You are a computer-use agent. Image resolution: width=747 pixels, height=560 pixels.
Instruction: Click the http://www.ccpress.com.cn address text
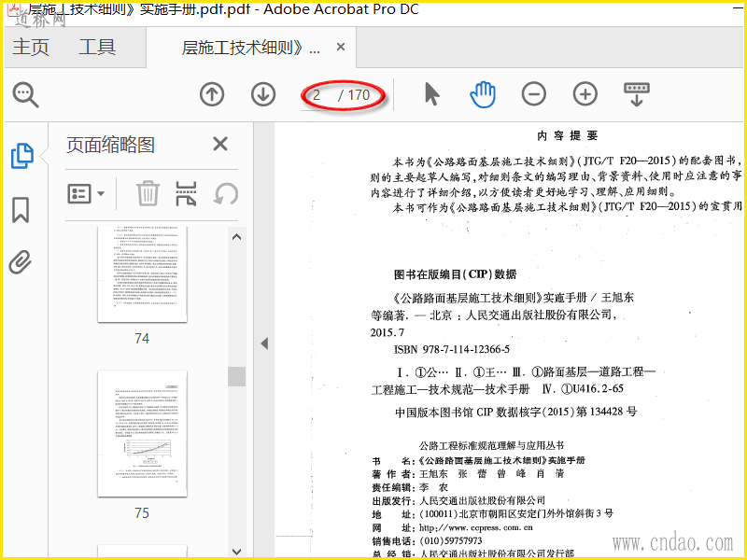(x=476, y=527)
